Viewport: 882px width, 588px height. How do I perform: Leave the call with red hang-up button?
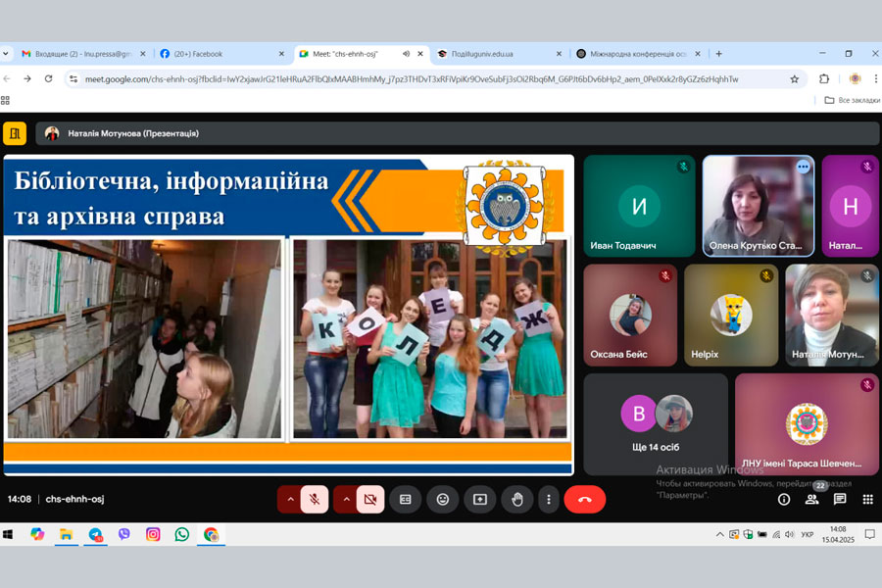tap(585, 499)
